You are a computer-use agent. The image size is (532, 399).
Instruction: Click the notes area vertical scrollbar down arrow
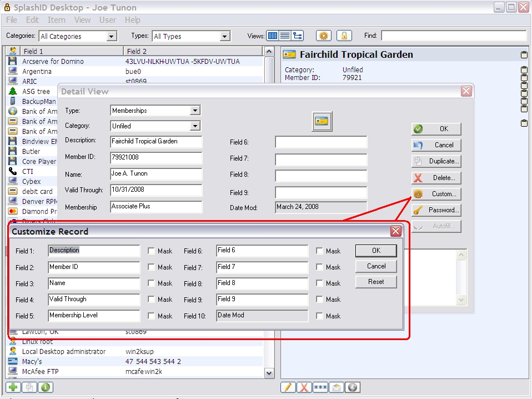(x=460, y=300)
